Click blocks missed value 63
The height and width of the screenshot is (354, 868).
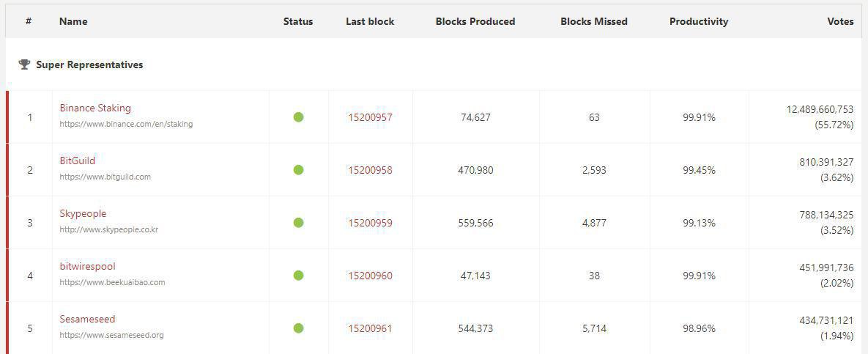pos(594,117)
